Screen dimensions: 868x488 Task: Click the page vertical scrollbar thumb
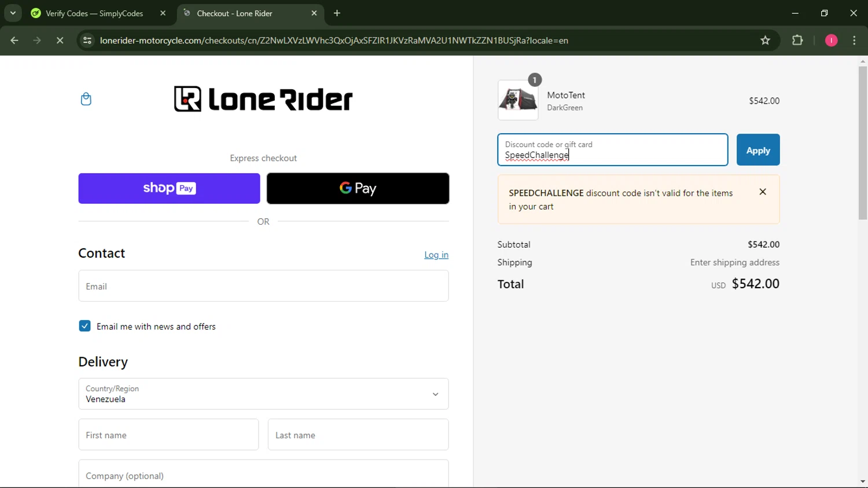(863, 143)
